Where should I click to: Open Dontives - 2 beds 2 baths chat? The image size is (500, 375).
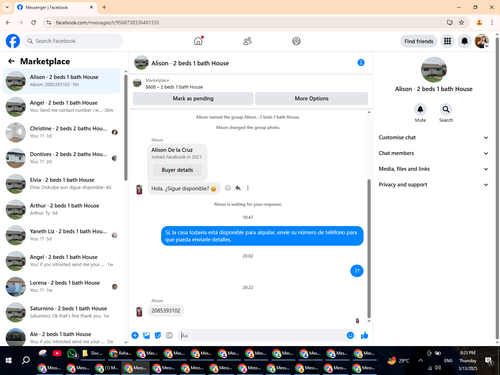62,158
